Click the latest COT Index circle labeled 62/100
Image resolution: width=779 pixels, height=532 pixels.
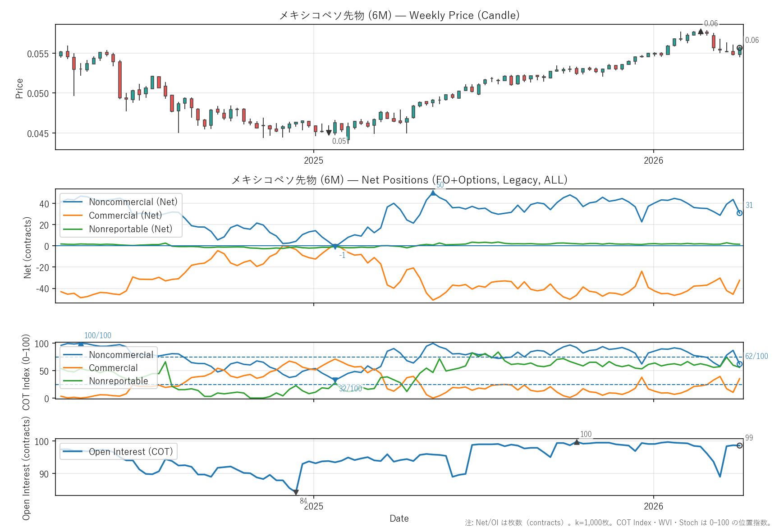coord(739,364)
